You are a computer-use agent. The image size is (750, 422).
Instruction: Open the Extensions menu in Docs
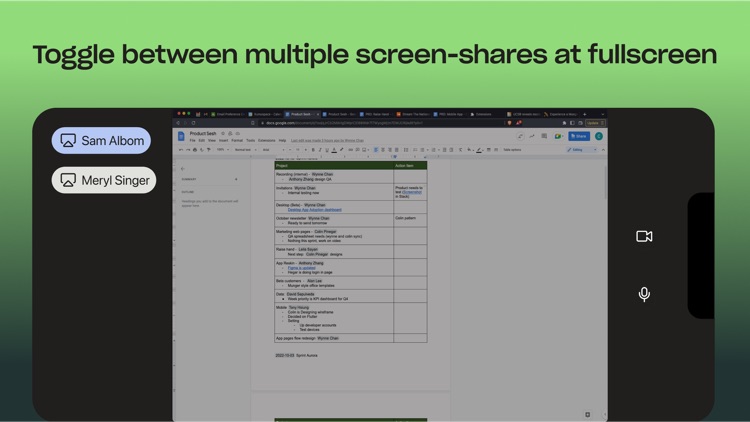click(x=266, y=141)
